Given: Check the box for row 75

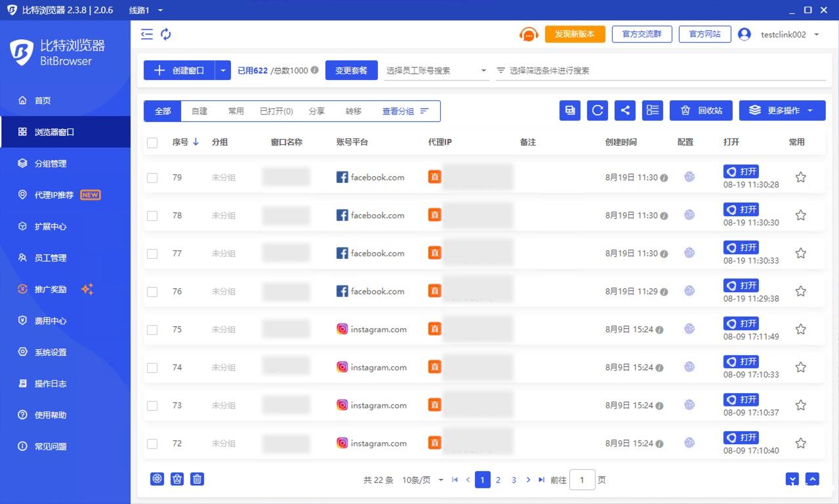Looking at the screenshot, I should [152, 330].
